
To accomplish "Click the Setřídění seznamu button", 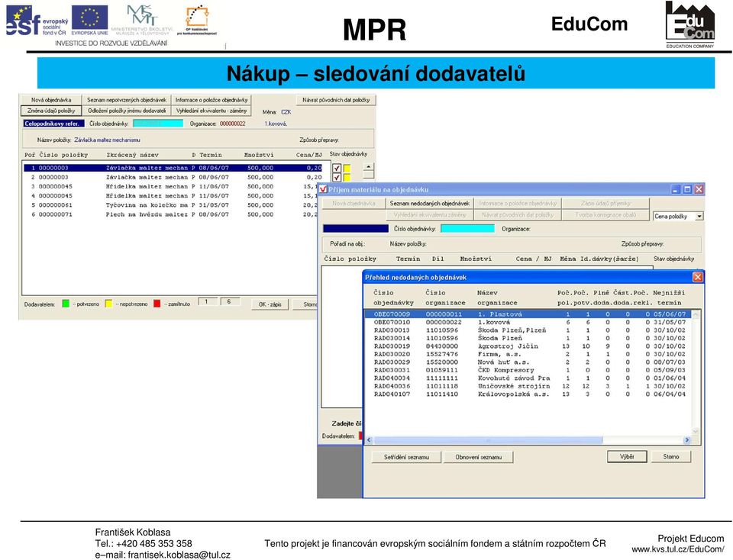I will pyautogui.click(x=406, y=457).
